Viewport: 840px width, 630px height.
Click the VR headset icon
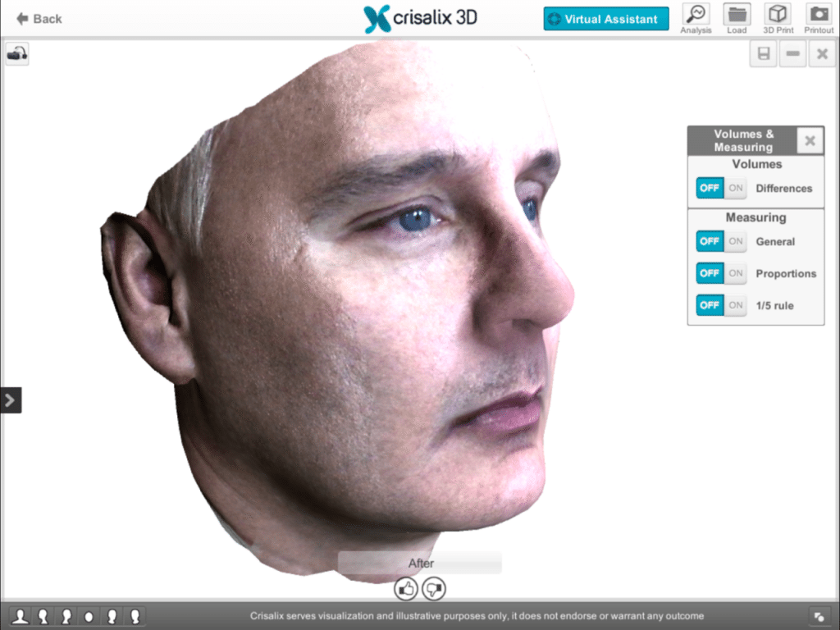coord(17,54)
